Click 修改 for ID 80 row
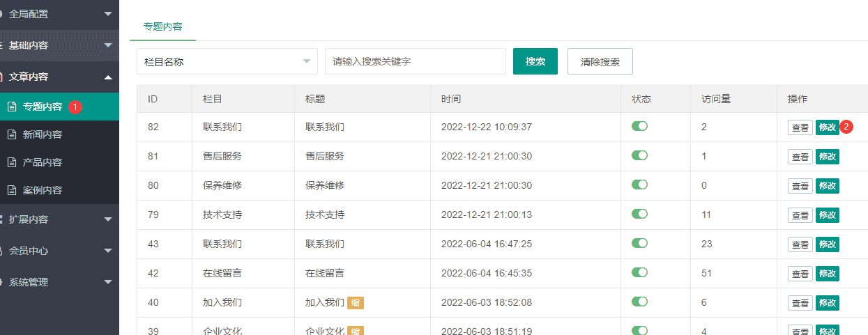The height and width of the screenshot is (335, 868). (828, 186)
